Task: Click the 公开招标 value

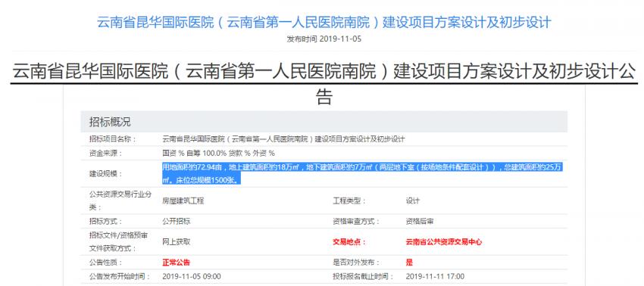Action: [177, 222]
